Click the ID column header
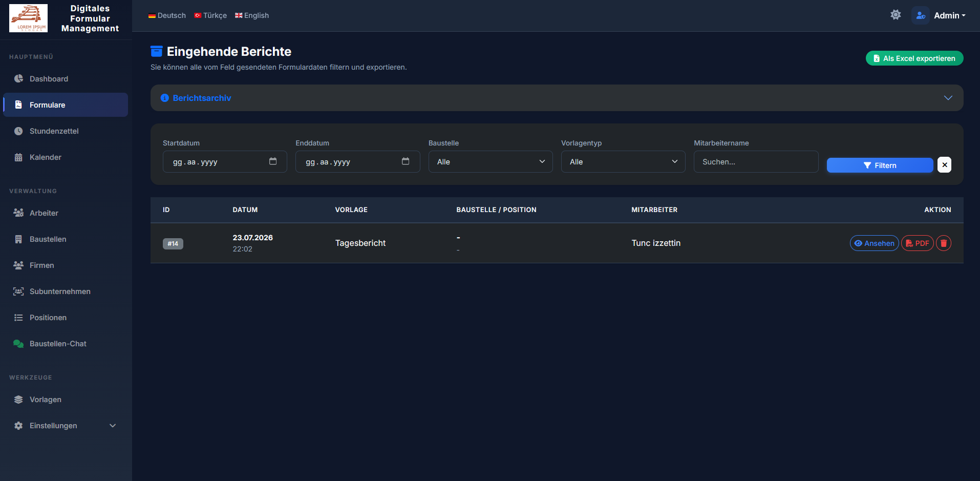980x481 pixels. click(166, 210)
